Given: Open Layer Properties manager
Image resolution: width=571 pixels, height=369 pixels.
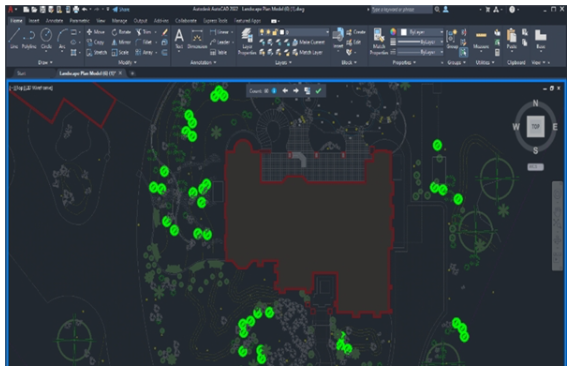Looking at the screenshot, I should pos(247,41).
